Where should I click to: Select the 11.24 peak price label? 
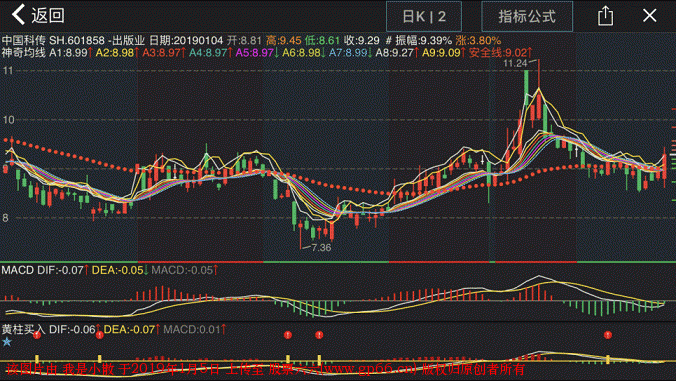click(515, 63)
